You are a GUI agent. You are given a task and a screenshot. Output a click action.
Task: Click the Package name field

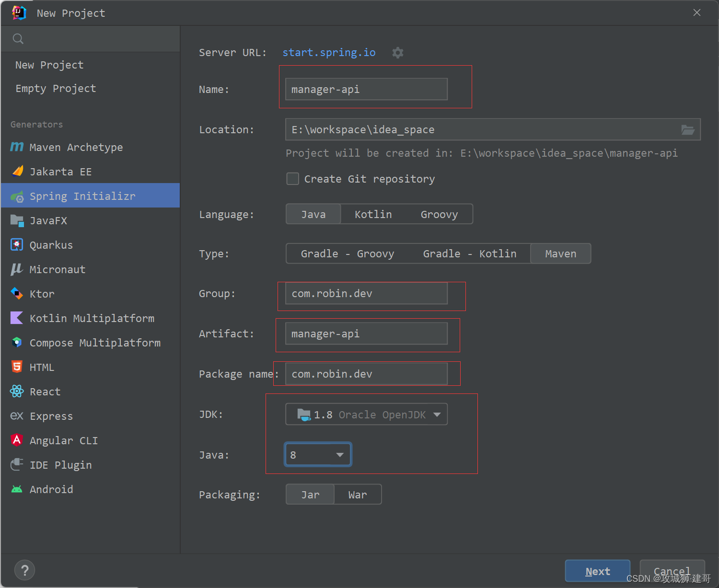[x=367, y=374]
